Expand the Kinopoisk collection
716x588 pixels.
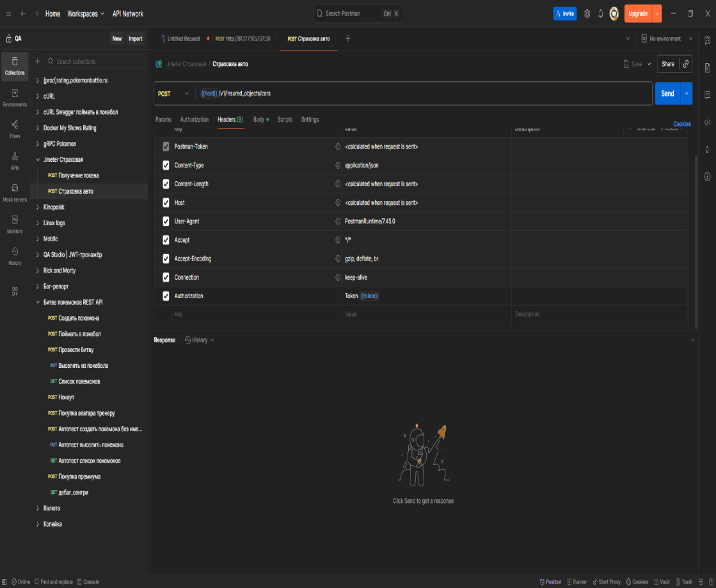(54, 207)
